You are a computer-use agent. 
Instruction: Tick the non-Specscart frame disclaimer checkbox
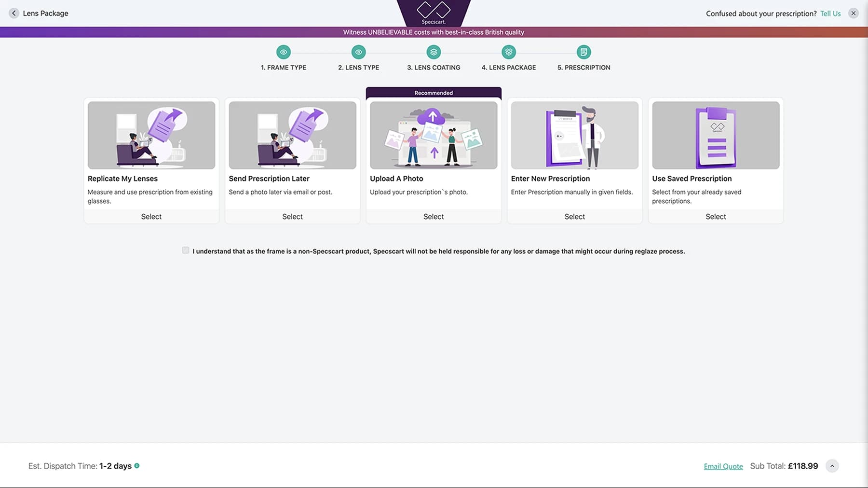pyautogui.click(x=186, y=250)
